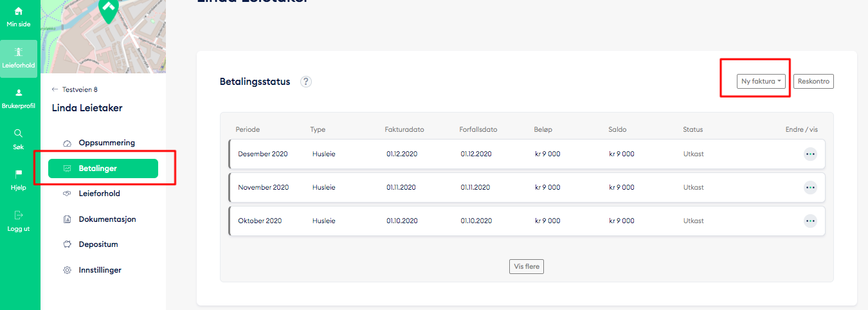Click the Reskontro button
The image size is (868, 310).
[813, 82]
